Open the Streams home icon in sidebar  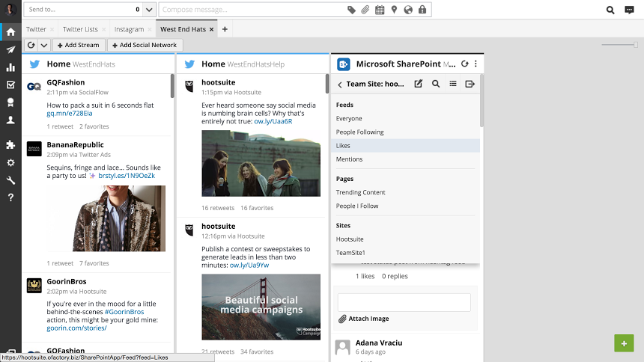(x=10, y=32)
